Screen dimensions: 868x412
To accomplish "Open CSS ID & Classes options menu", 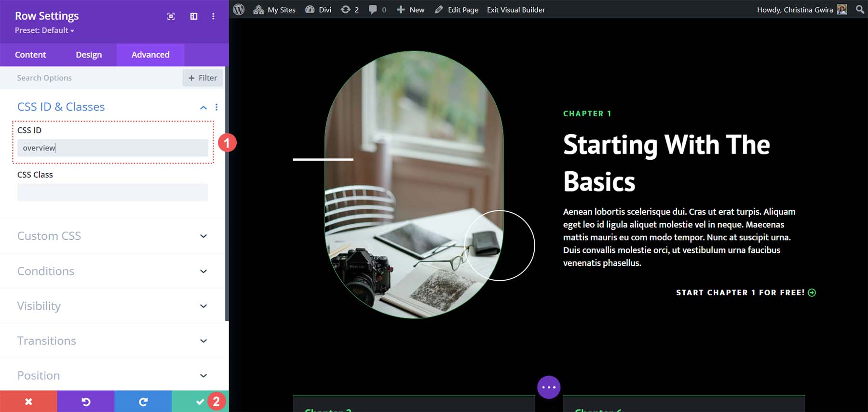I will tap(217, 107).
